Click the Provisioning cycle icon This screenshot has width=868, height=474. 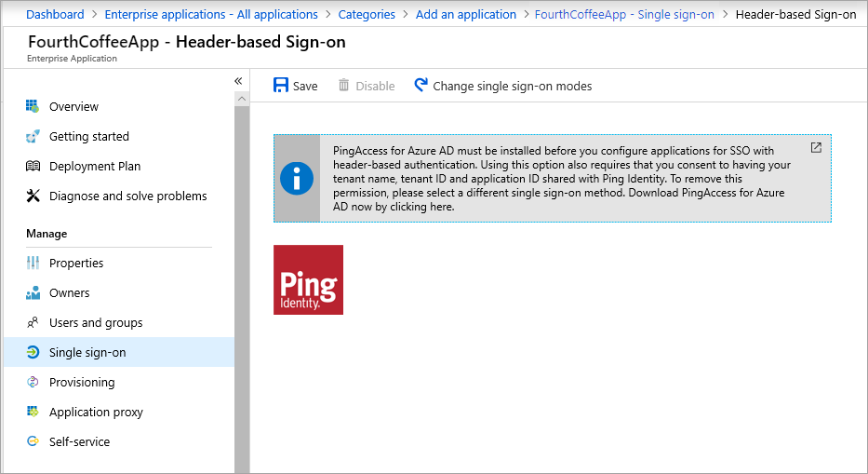(33, 382)
